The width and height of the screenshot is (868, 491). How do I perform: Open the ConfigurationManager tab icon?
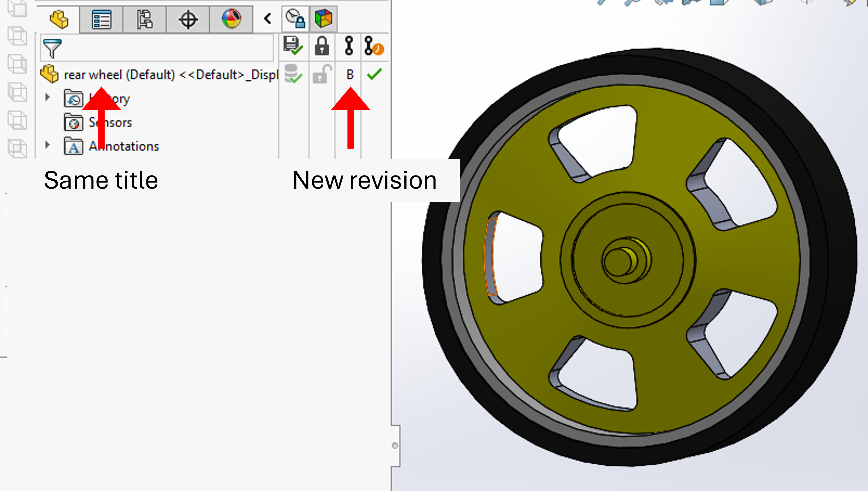[x=145, y=19]
